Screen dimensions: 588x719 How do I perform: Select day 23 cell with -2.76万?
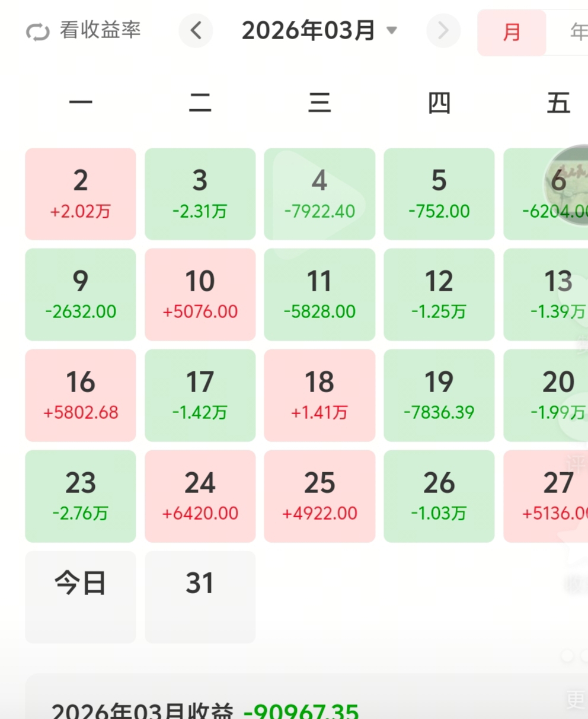point(81,496)
